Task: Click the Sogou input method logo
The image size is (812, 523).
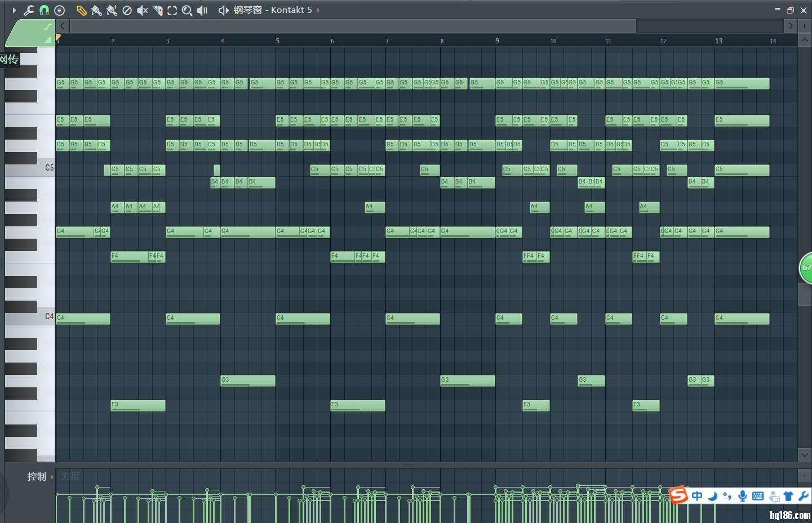Action: tap(678, 495)
